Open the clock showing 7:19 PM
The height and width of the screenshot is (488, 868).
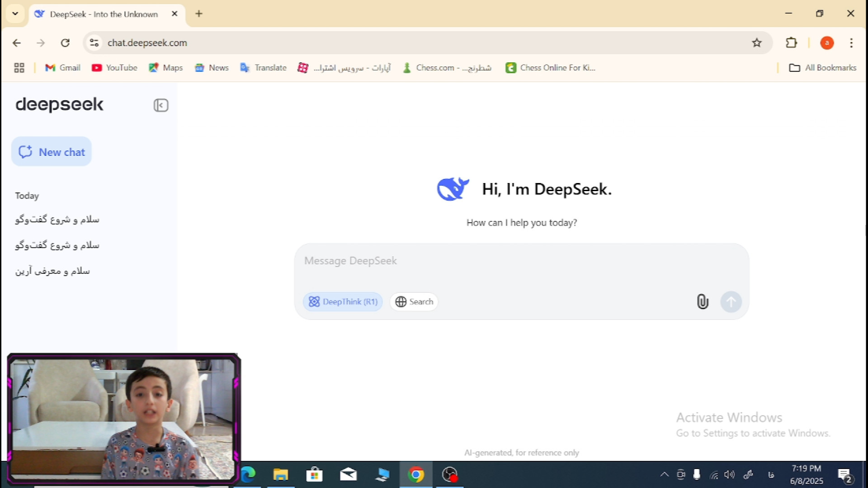(807, 474)
